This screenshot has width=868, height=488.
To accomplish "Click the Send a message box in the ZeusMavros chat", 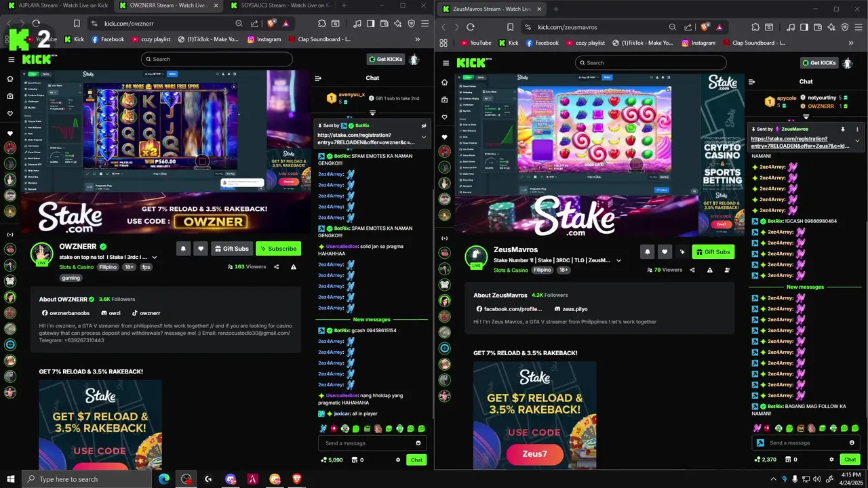I will (806, 443).
